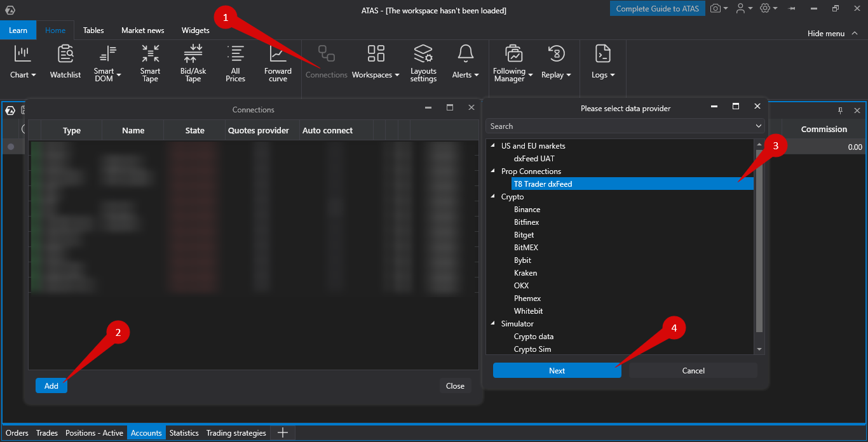
Task: Open the Complete Guide to ATAS
Action: coord(658,8)
